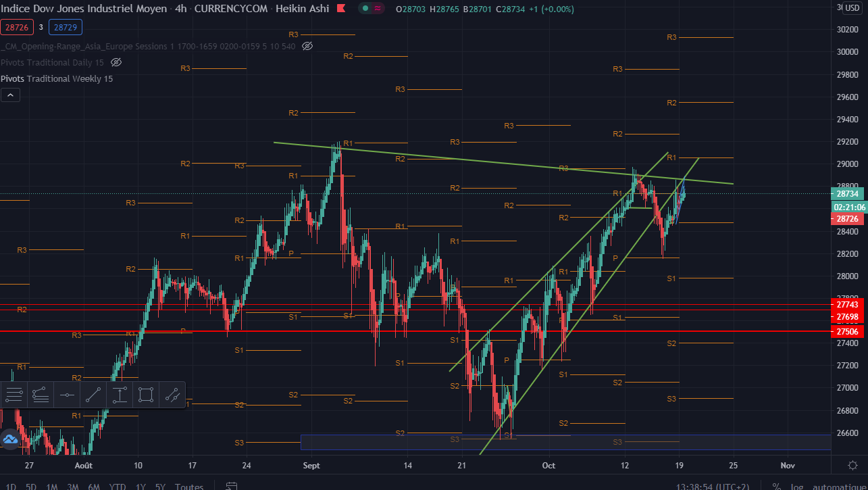Click the Indice Dow Jones Industriel Moyen title
868x490 pixels.
[x=84, y=9]
